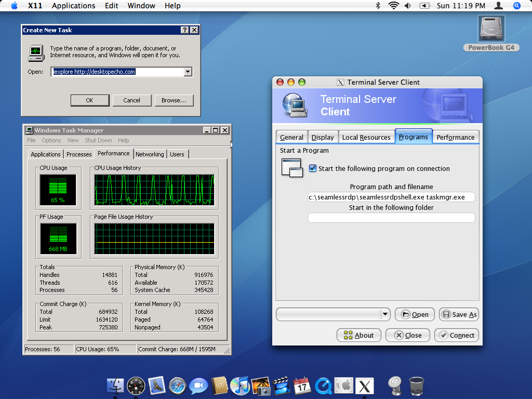
Task: Click the Start in the following folder field
Action: 391,218
